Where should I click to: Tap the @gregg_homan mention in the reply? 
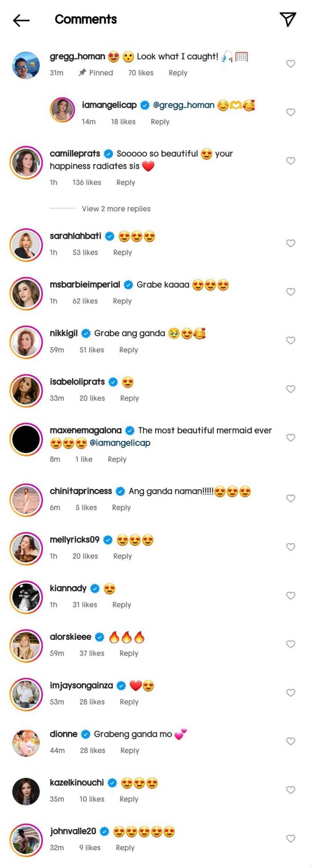click(x=183, y=105)
